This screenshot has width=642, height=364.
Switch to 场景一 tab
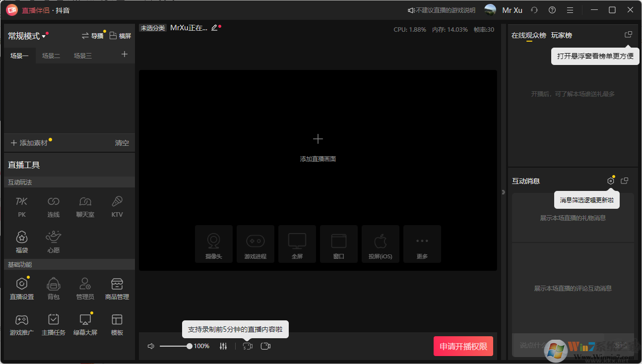(19, 56)
